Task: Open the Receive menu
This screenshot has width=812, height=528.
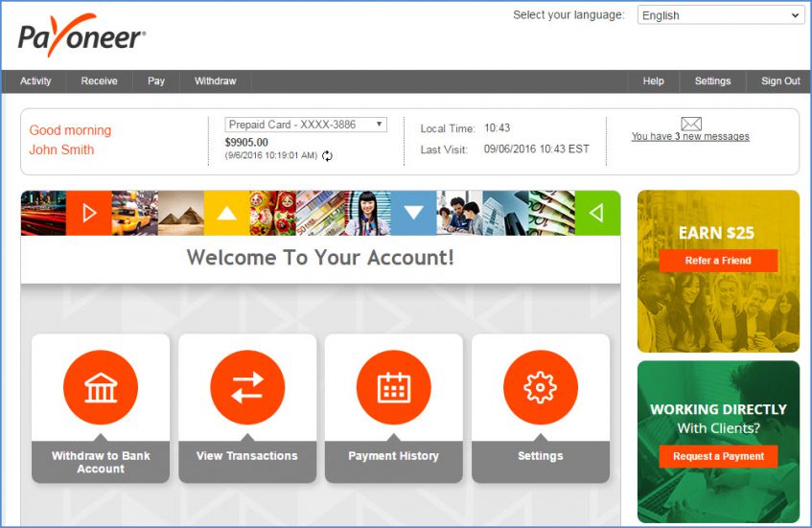Action: click(x=99, y=81)
